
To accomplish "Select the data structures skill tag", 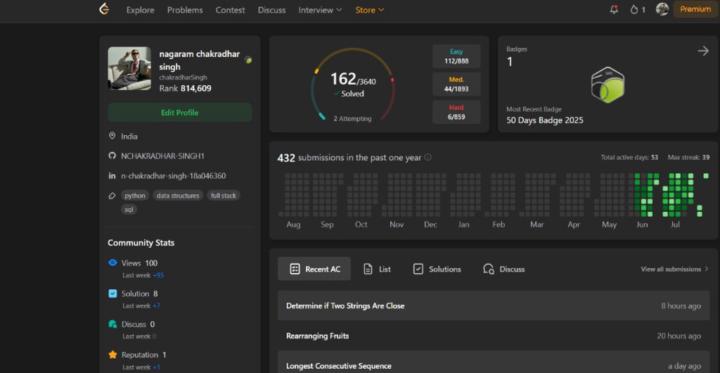I will 178,196.
